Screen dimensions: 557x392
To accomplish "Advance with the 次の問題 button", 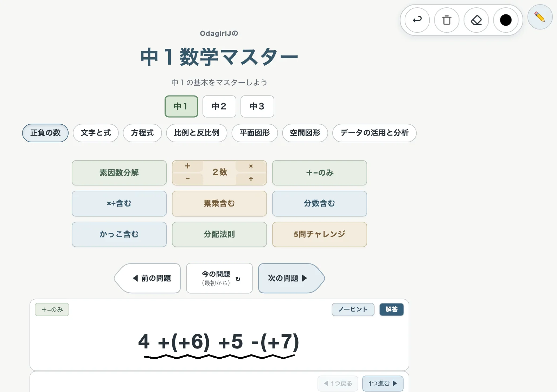I will pyautogui.click(x=291, y=278).
